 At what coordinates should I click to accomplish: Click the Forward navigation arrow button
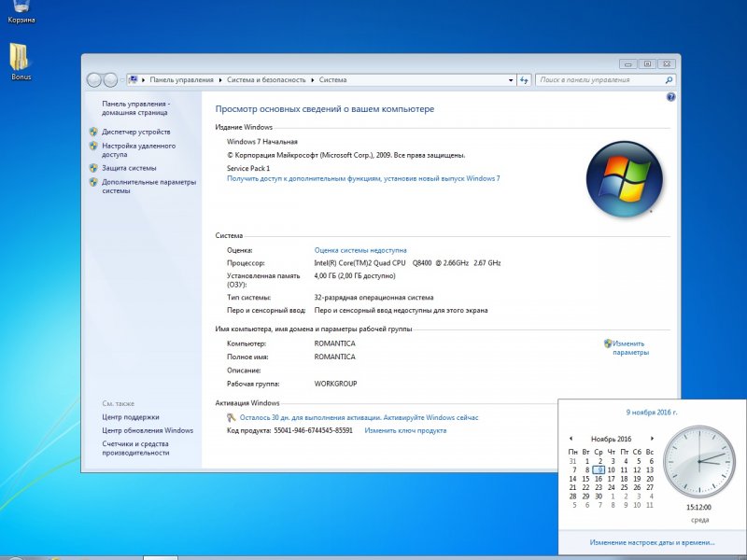click(x=110, y=80)
